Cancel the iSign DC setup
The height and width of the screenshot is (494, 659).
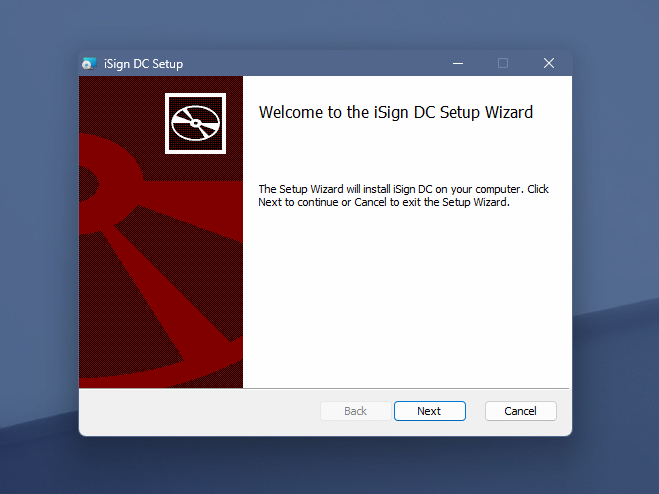(521, 411)
